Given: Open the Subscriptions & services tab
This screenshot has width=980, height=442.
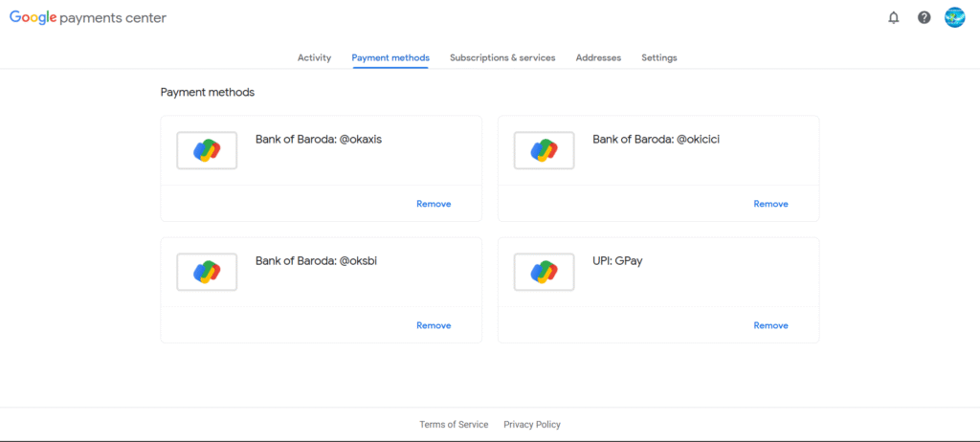Looking at the screenshot, I should (x=502, y=57).
